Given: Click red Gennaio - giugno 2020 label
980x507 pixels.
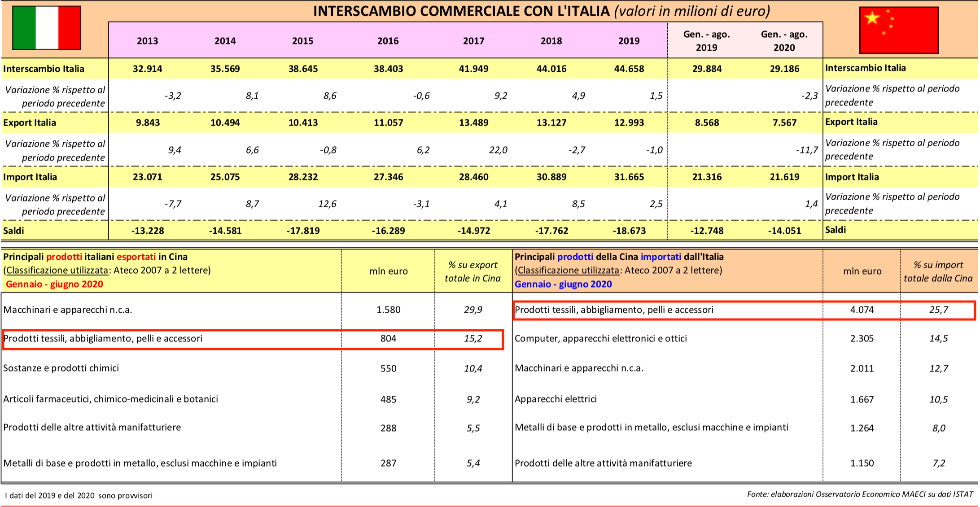Looking at the screenshot, I should [x=54, y=284].
